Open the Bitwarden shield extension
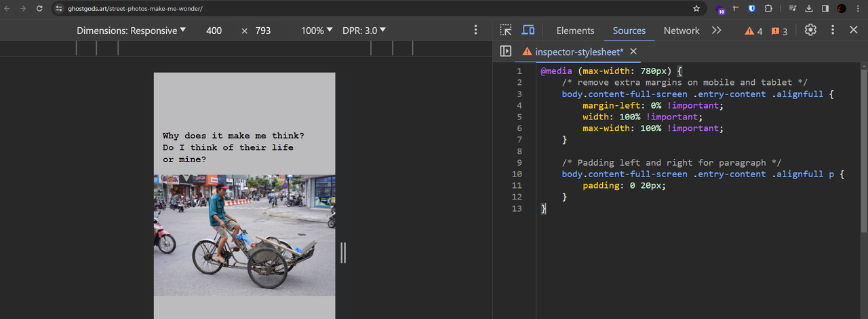This screenshot has width=868, height=319. point(752,9)
